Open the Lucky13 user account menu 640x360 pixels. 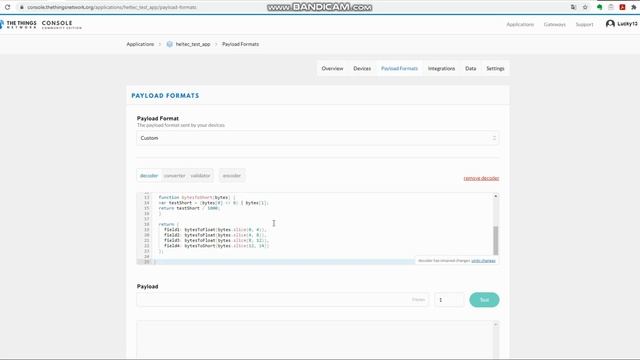coord(622,24)
